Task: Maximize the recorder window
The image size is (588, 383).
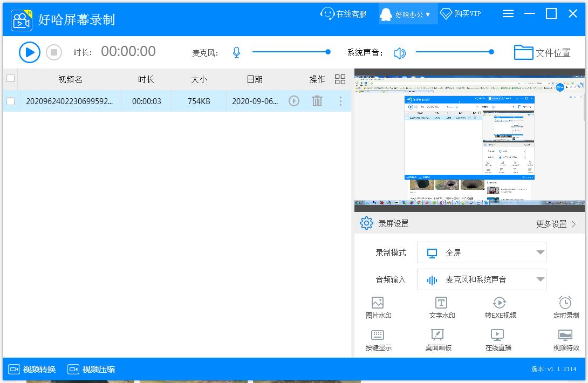Action: 551,14
